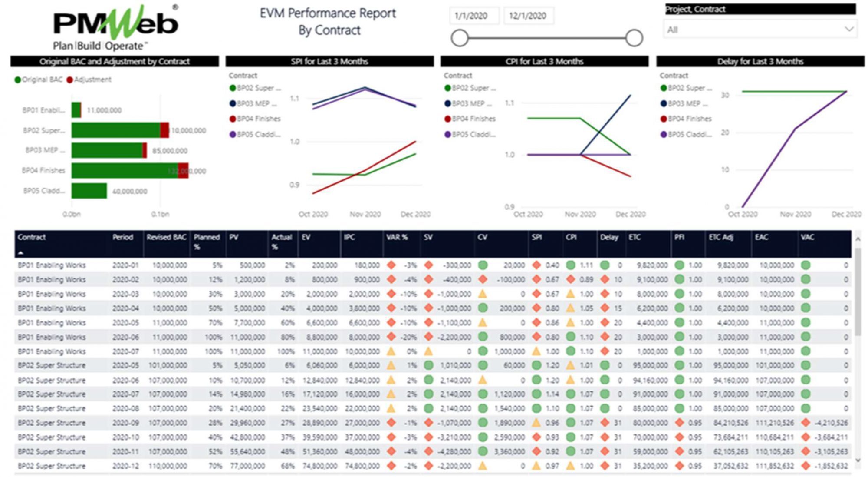Screen dimensions: 868x477
Task: Sort table by Revised BAC column
Action: pos(166,237)
